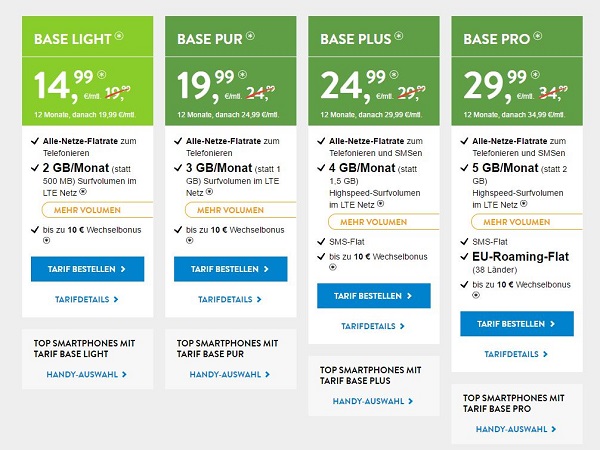Order the BASE LIGHT tariff
Viewport: 600px width, 450px height.
[88, 269]
